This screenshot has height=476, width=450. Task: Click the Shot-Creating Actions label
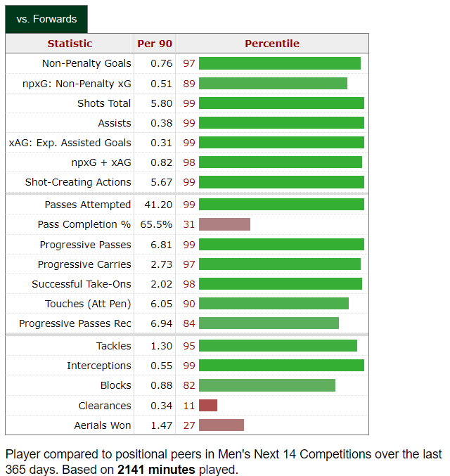78,182
